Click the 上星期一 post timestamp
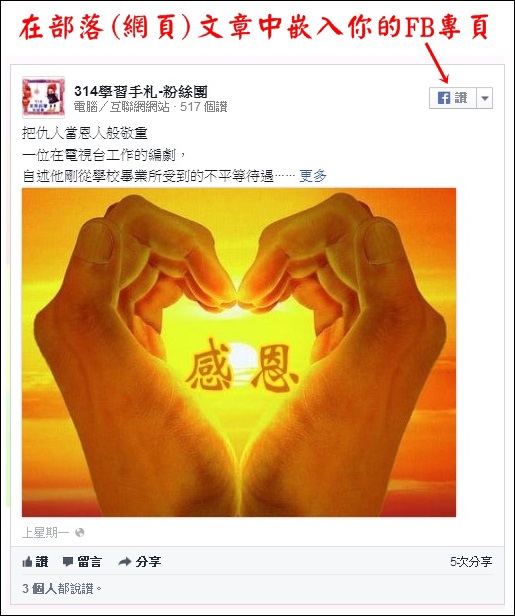This screenshot has width=515, height=616. 45,533
